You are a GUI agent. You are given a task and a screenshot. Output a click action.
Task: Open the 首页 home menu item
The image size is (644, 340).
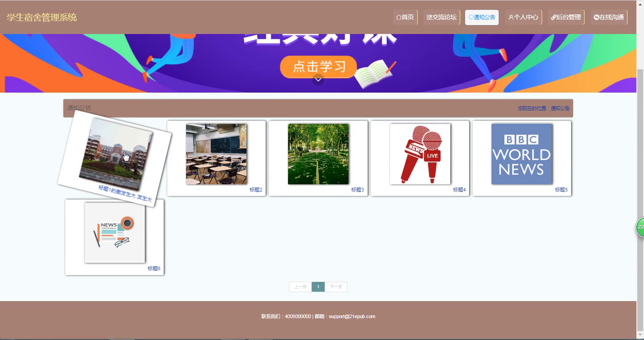point(405,17)
